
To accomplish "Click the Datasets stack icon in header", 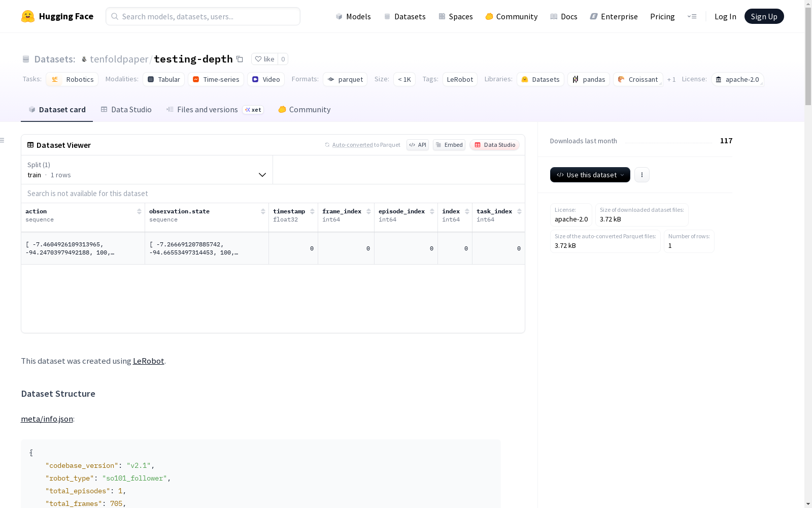I will click(26, 59).
